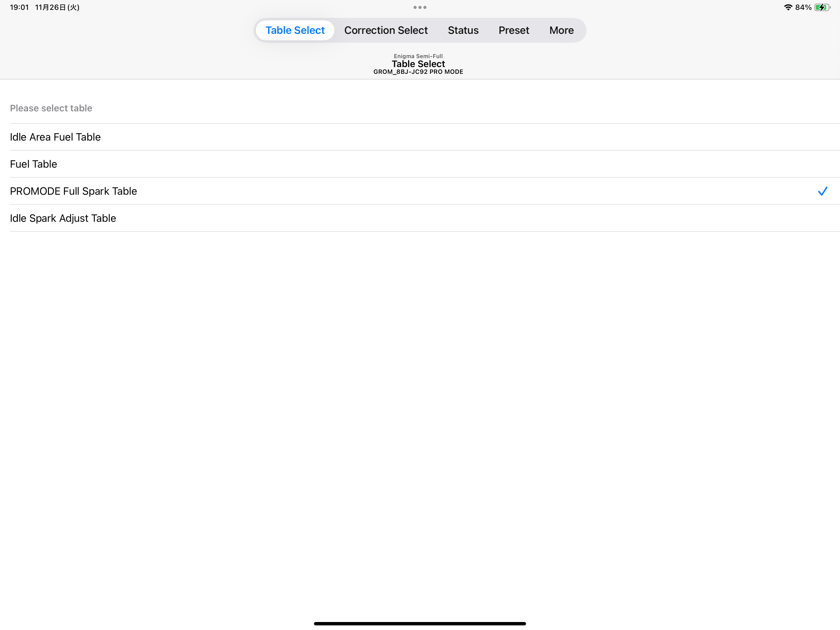Tap the three-dot multitasking icon at top

tap(420, 7)
